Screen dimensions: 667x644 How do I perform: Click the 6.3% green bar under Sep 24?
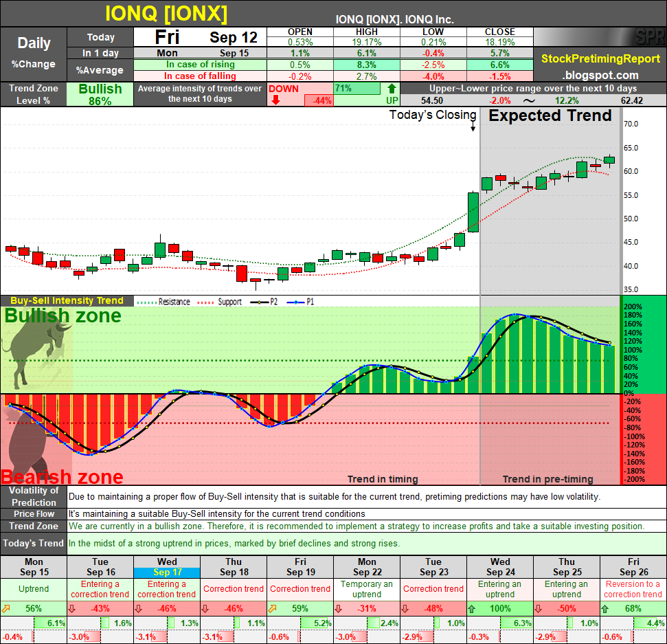point(516,623)
